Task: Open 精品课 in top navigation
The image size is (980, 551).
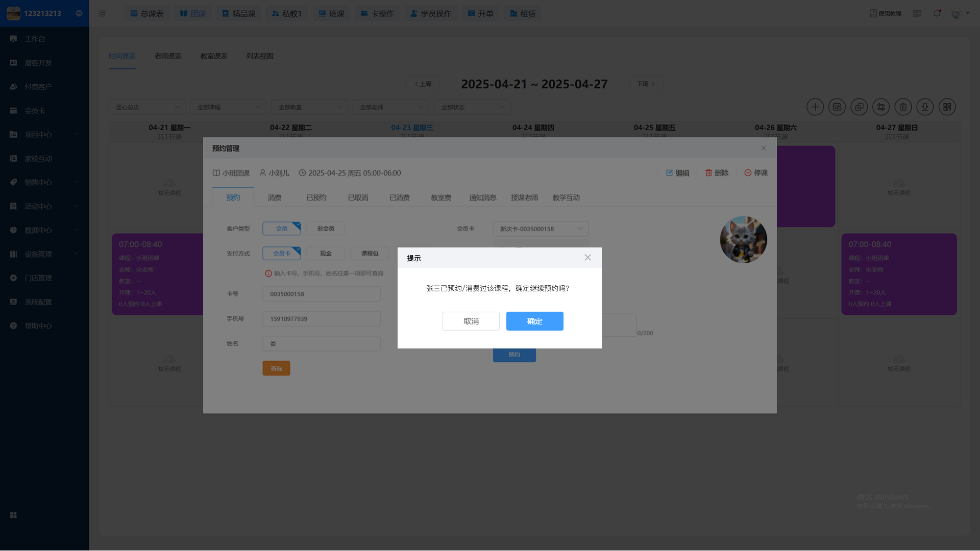Action: [239, 14]
